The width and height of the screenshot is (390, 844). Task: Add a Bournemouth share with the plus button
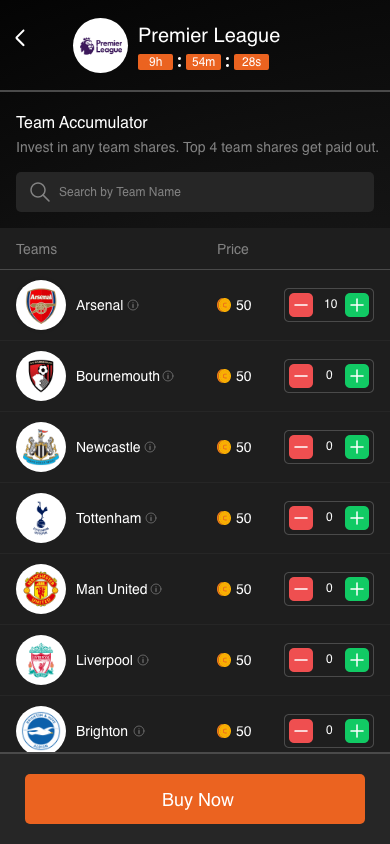coord(357,376)
